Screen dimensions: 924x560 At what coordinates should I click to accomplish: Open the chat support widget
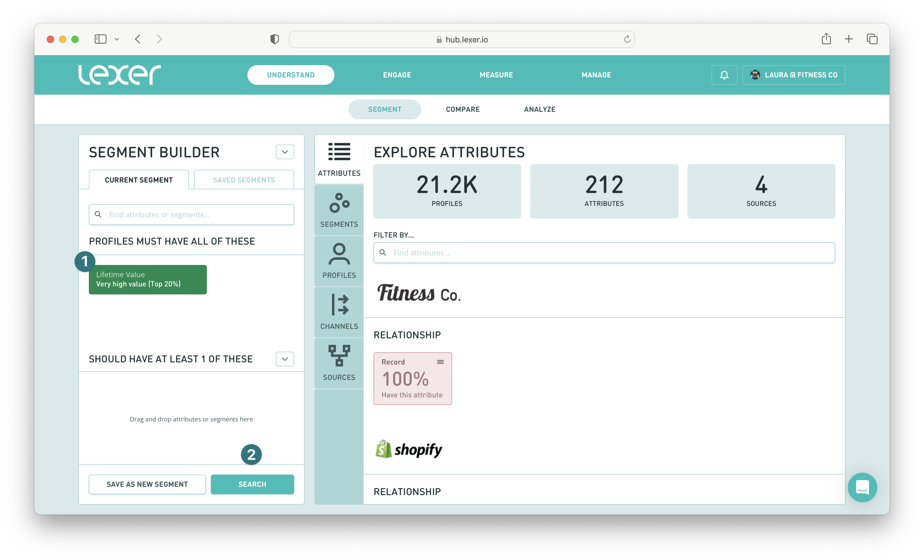862,487
